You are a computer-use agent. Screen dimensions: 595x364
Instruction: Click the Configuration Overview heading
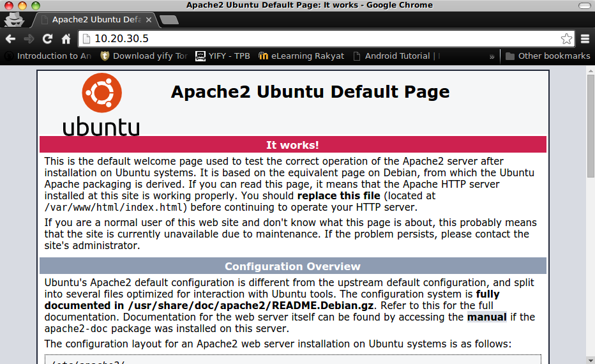point(292,266)
